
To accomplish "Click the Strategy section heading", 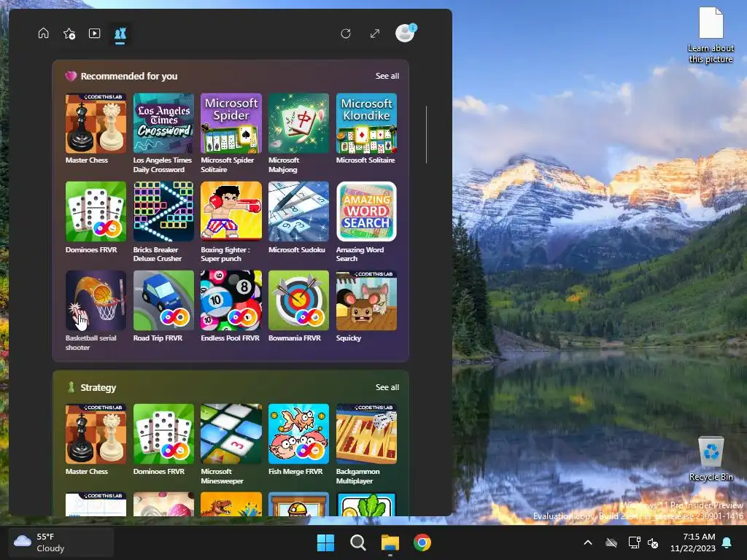I will tap(98, 388).
